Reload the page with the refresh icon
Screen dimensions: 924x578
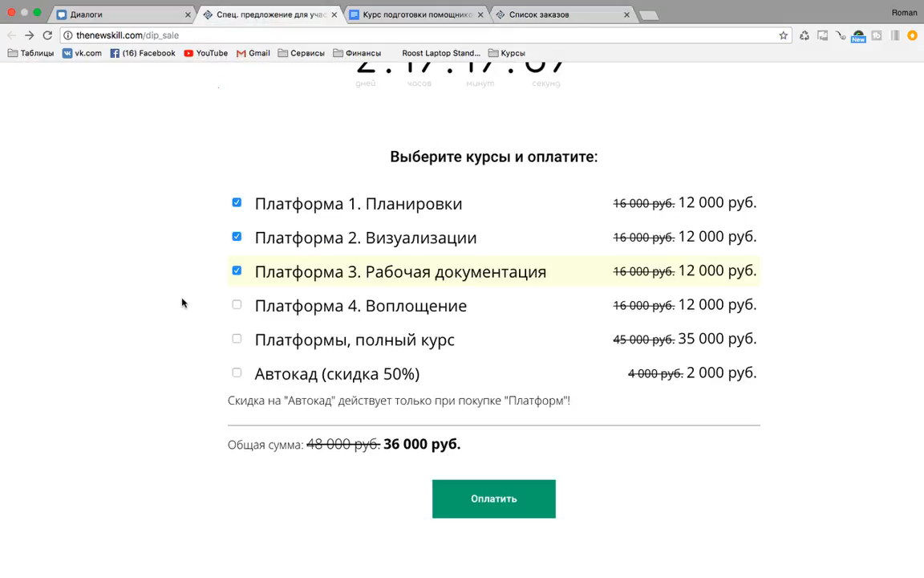click(47, 35)
